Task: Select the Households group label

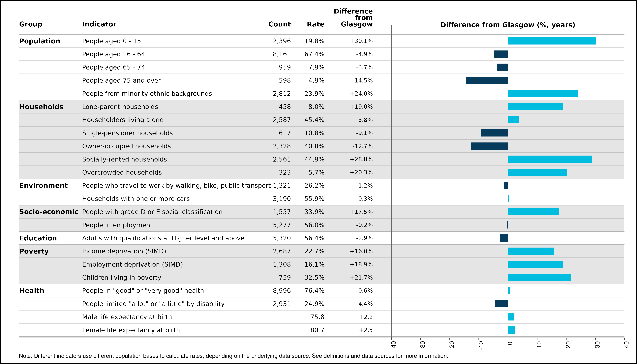Action: 41,107
